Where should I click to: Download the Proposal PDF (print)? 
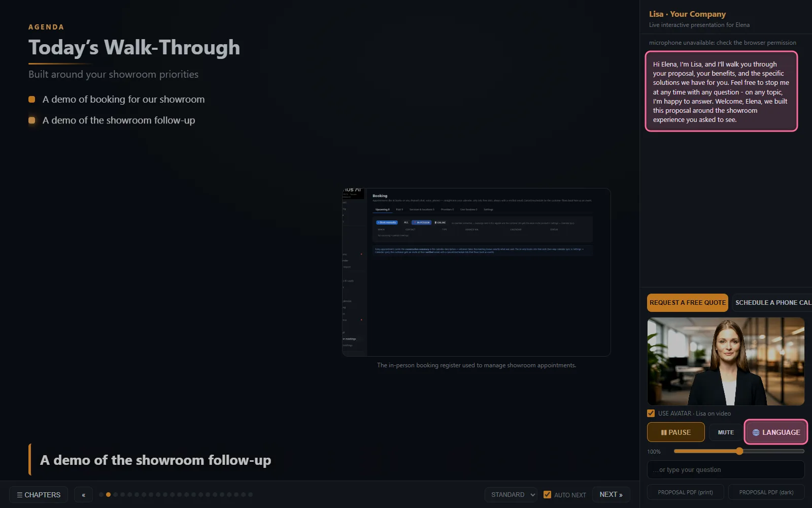coord(686,492)
